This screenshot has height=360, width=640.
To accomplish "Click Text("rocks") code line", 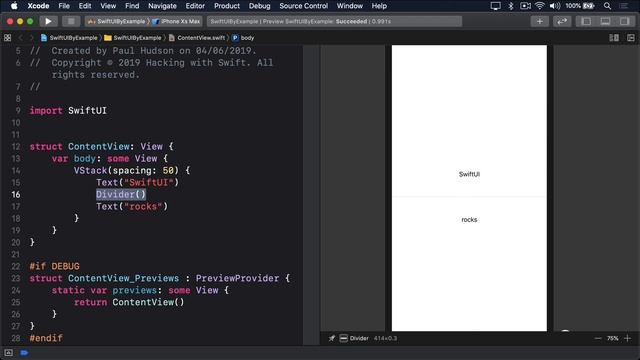I will (x=132, y=207).
